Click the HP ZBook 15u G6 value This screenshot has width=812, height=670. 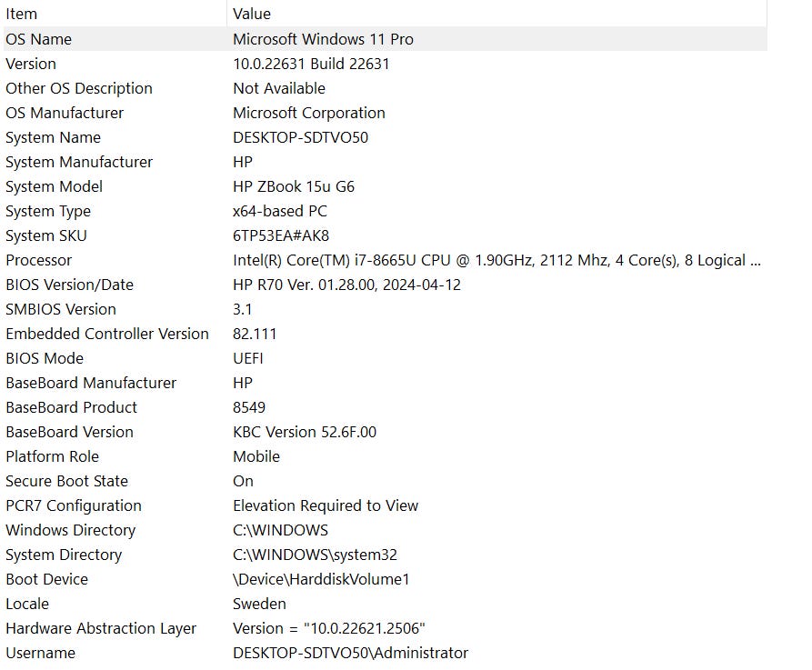click(x=294, y=186)
